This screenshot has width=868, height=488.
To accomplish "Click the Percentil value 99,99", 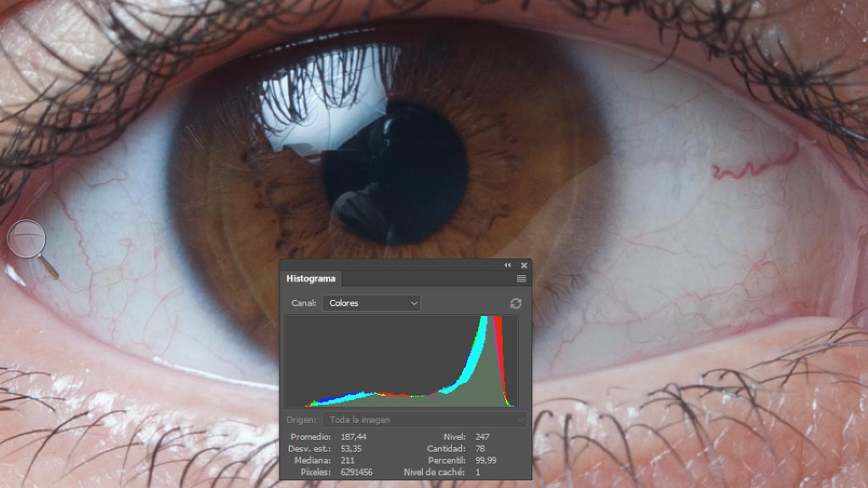I will tap(486, 460).
